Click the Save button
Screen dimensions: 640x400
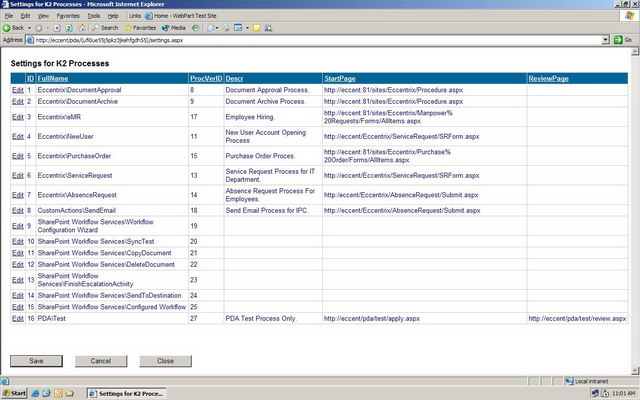coord(36,361)
